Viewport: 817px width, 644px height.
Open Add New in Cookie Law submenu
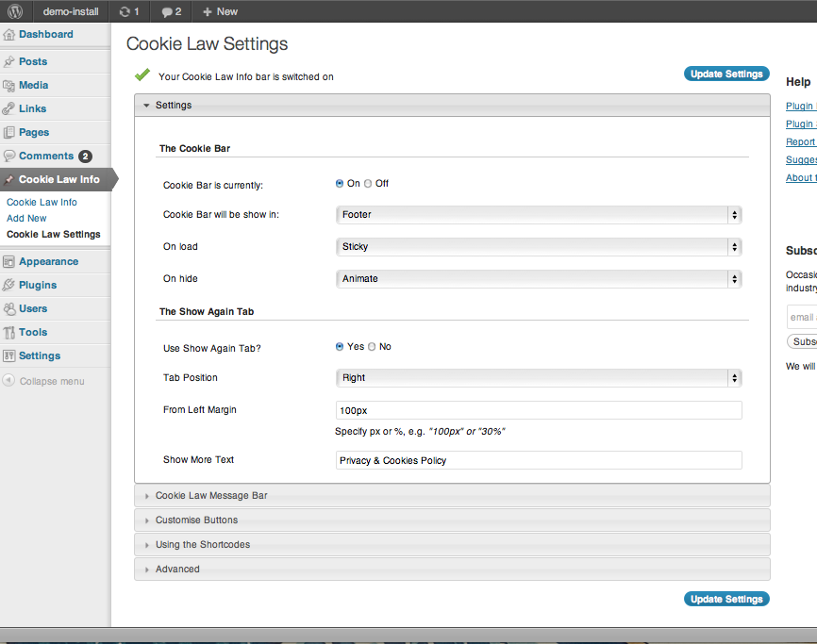click(x=26, y=219)
